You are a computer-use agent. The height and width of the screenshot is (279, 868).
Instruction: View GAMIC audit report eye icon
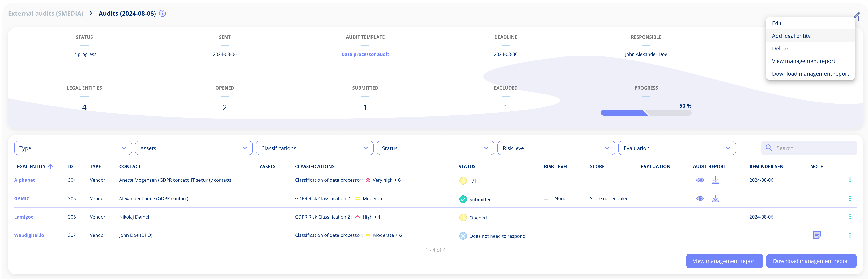point(700,199)
